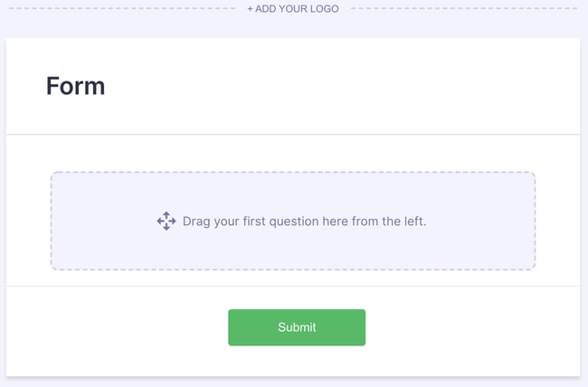Click the green Submit button

(297, 327)
